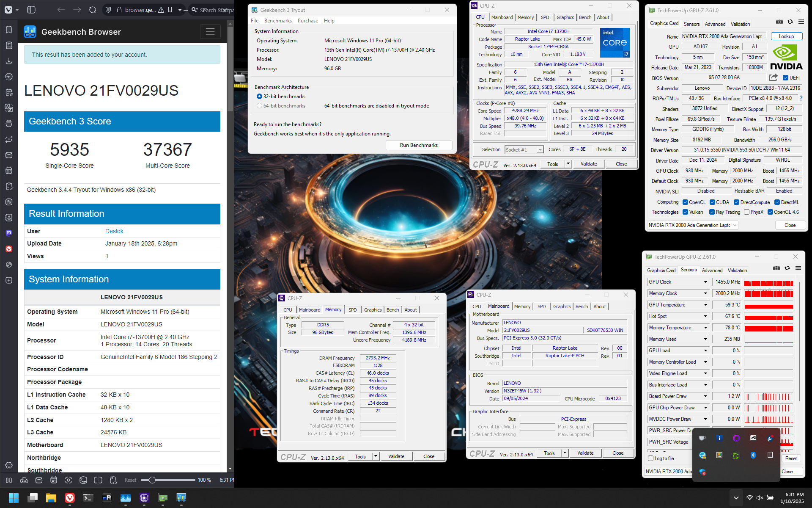Click the muted volume icon in taskbar
812x508 pixels.
pos(760,498)
